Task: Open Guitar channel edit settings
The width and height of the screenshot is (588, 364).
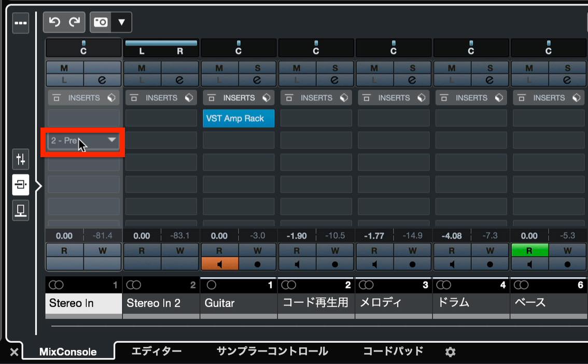Action: (x=257, y=80)
